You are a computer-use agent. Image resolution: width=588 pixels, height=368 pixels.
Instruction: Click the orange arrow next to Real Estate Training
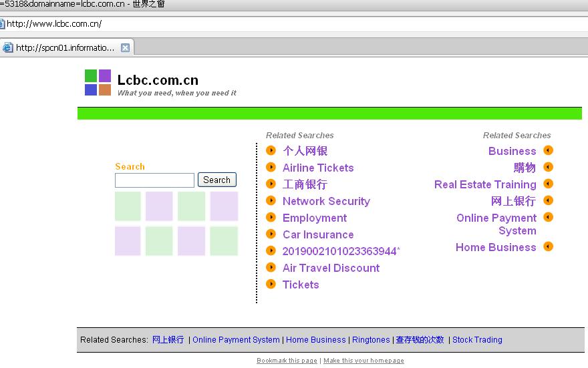549,184
